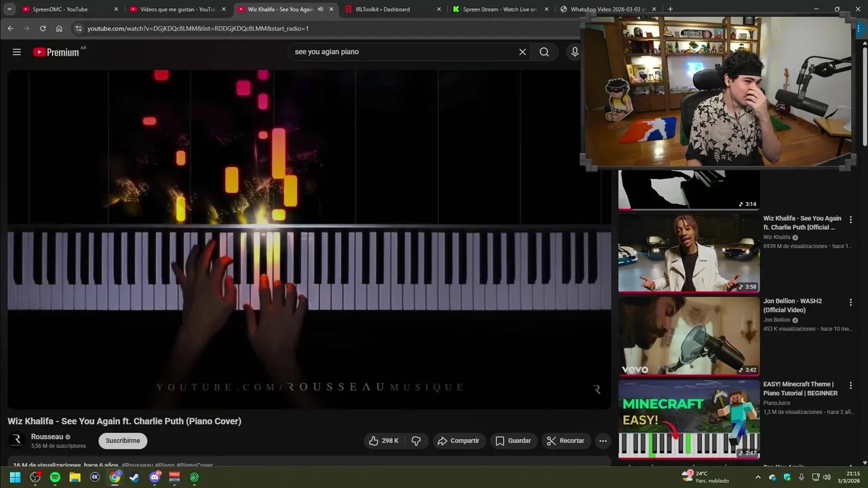Open OBS Studio from the taskbar
This screenshot has height=488, width=868.
35,477
